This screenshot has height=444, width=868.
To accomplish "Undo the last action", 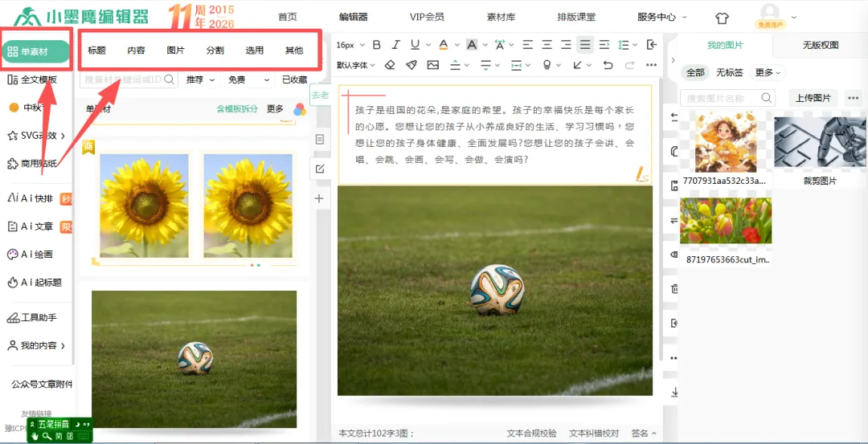I will click(608, 65).
